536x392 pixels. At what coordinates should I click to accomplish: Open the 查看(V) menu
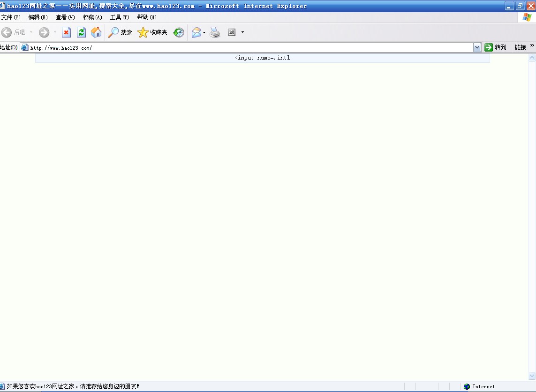[x=65, y=17]
